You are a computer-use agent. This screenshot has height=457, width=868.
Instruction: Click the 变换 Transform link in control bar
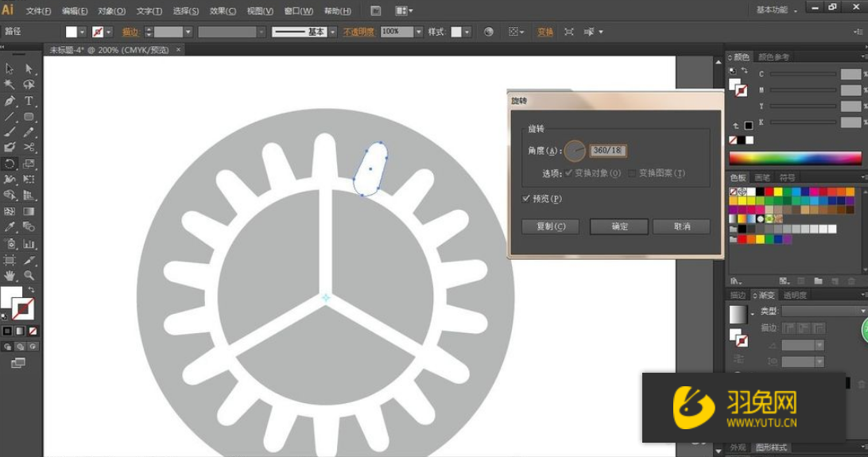545,32
